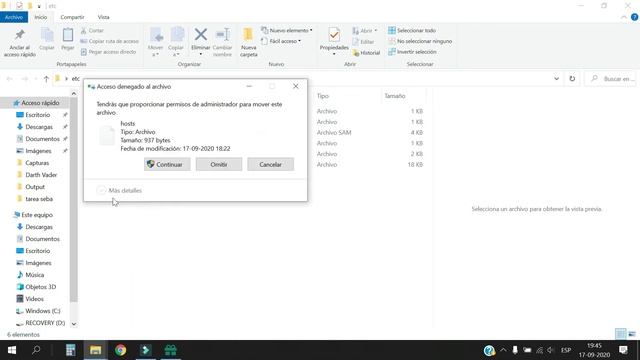640x360 pixels.
Task: Open the Archivo ribbon tab
Action: click(14, 17)
